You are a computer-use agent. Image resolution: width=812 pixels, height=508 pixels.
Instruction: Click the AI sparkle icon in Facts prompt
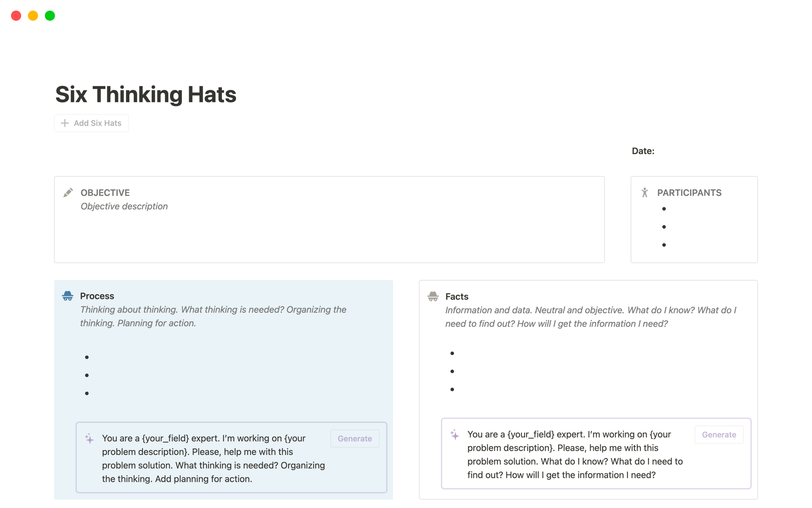coord(455,435)
